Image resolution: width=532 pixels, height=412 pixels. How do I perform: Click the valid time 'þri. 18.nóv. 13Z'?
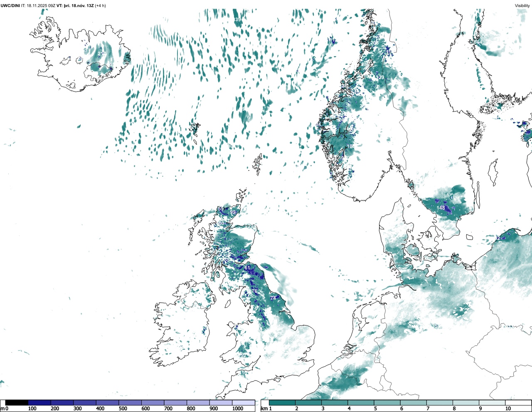79,5
